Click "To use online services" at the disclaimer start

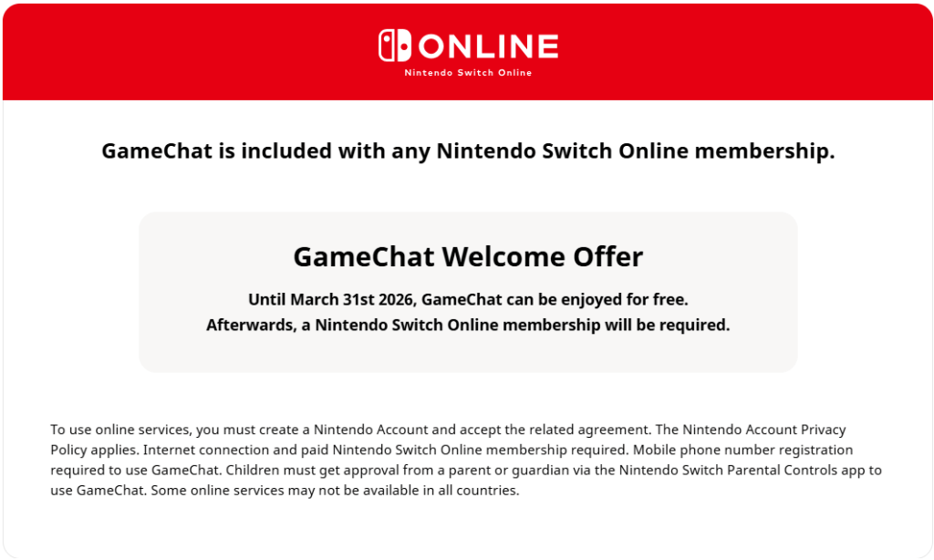pos(119,430)
